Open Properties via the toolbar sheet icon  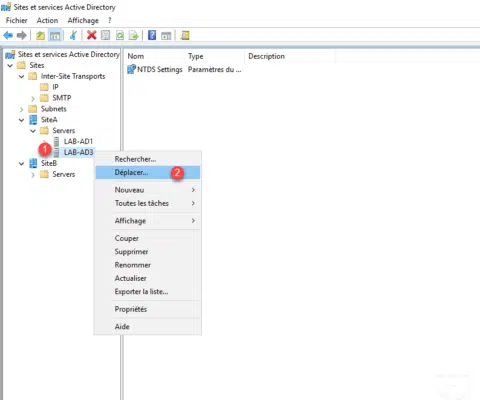point(105,35)
